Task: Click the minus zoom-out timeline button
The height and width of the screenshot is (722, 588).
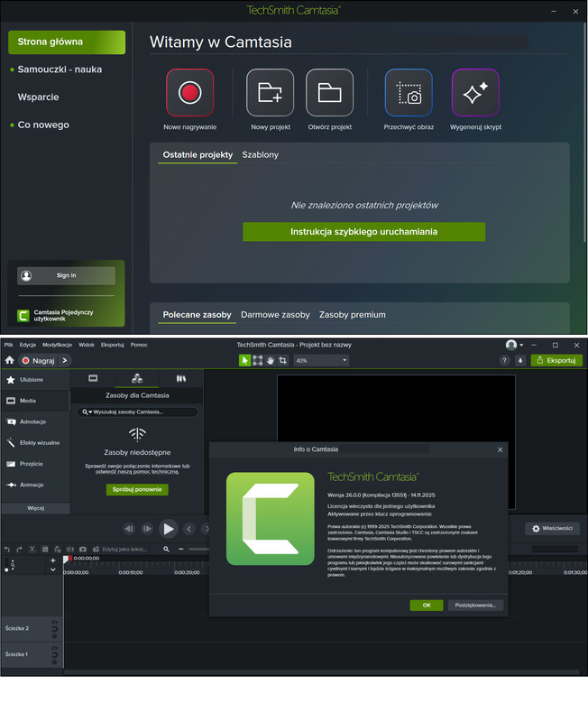Action: 180,550
